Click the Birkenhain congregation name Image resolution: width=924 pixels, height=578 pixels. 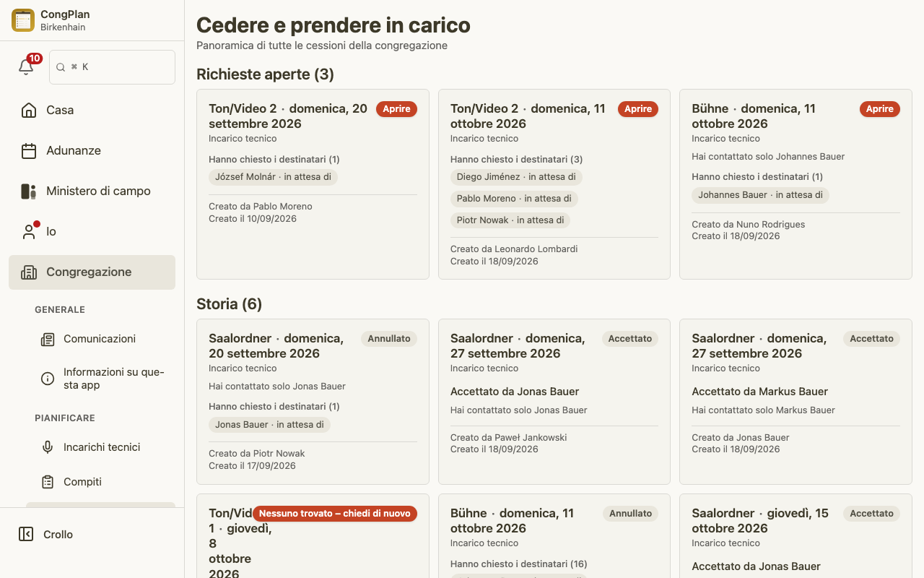[63, 27]
